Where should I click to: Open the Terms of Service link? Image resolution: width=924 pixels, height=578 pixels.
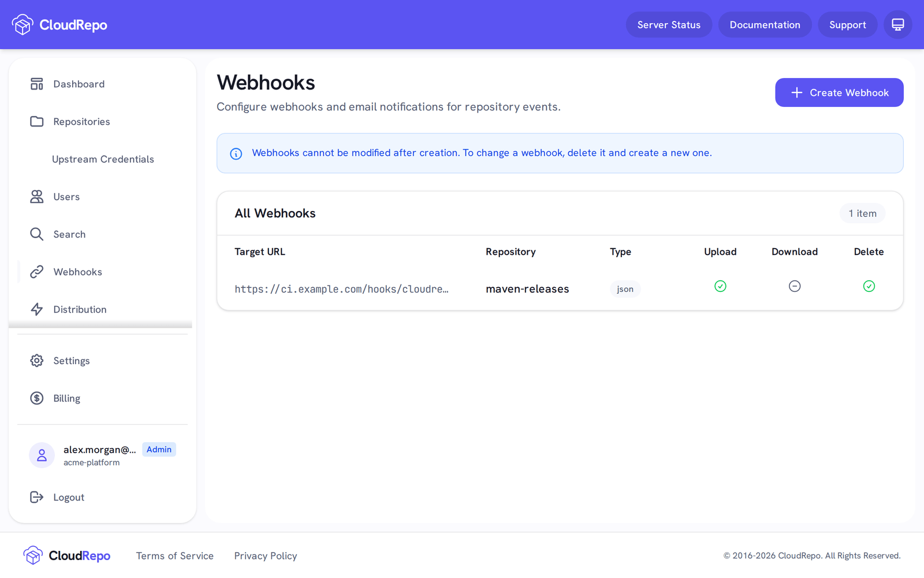click(x=175, y=556)
